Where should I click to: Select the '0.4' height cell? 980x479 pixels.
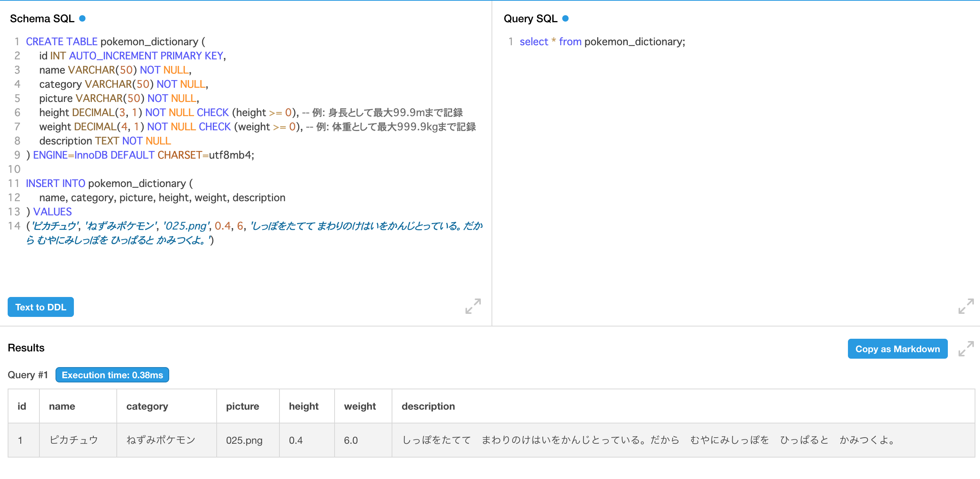coord(307,440)
